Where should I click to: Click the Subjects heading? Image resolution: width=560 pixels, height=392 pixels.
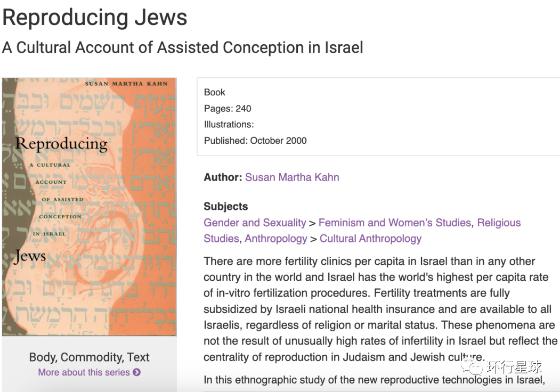pyautogui.click(x=226, y=206)
